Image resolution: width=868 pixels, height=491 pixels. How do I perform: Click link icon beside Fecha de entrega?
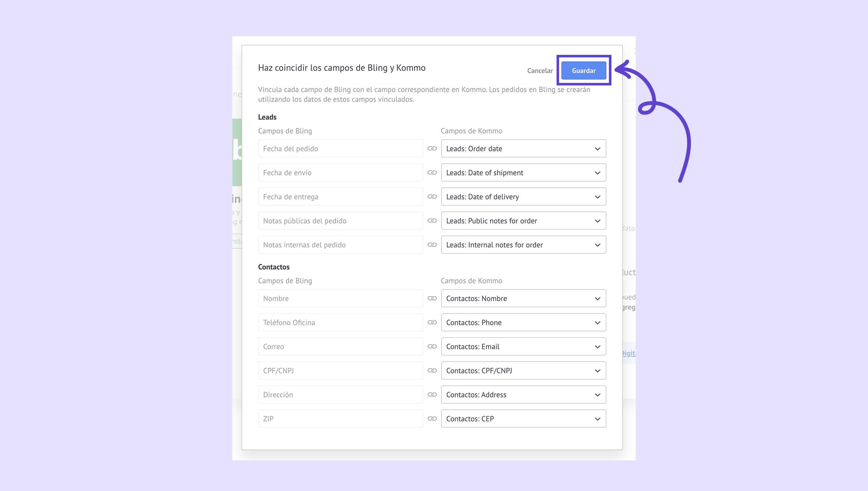(432, 197)
